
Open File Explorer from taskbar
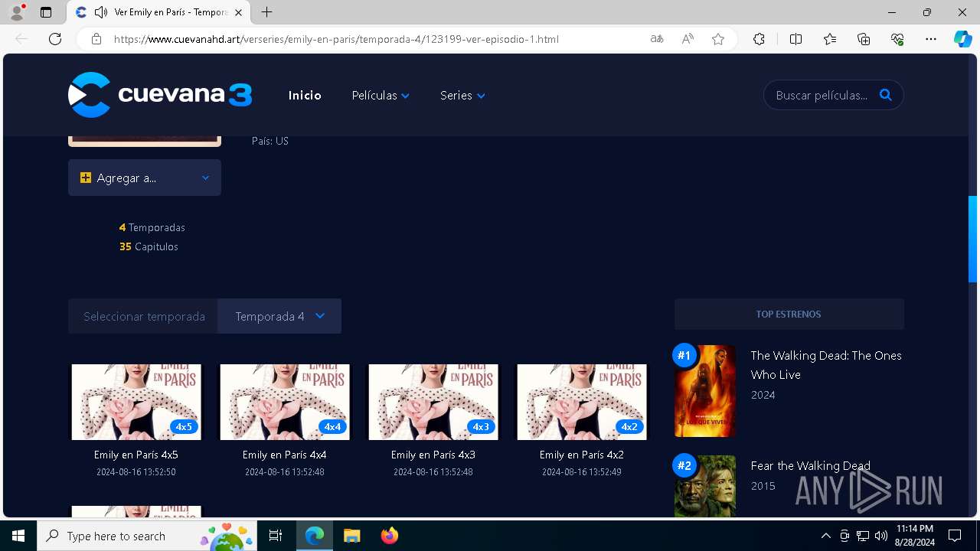[351, 536]
